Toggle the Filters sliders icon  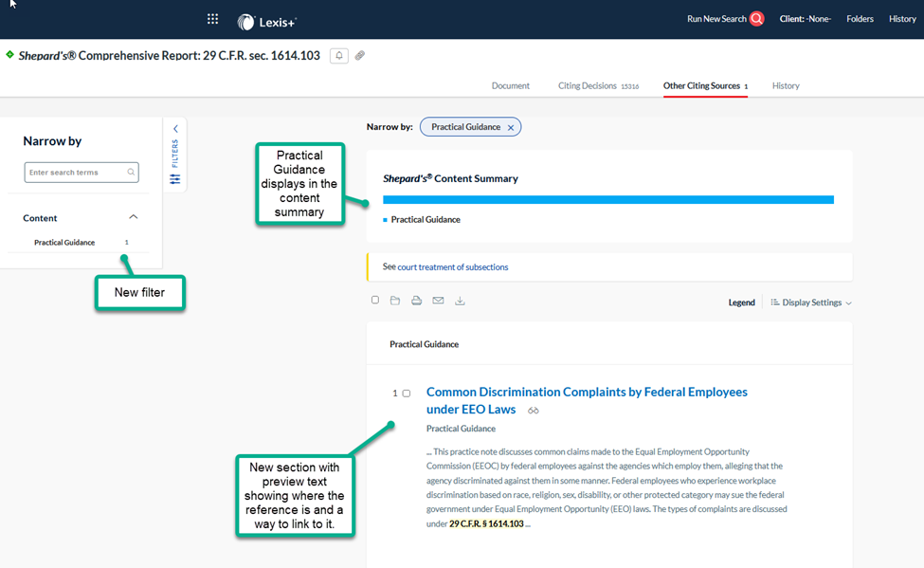point(175,178)
